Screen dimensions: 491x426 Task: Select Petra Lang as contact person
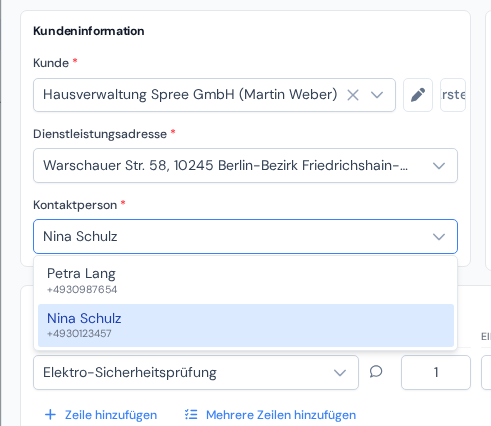tap(246, 281)
